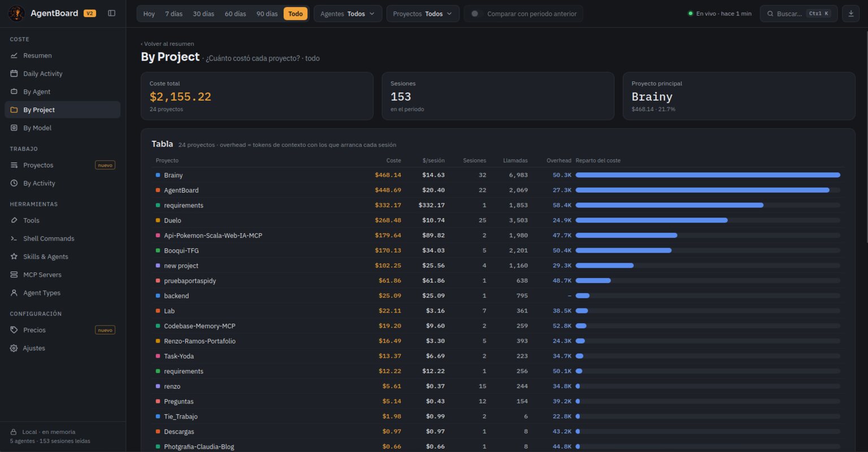Screen dimensions: 868x452
Task: Click the Volver al resumen link
Action: click(167, 44)
